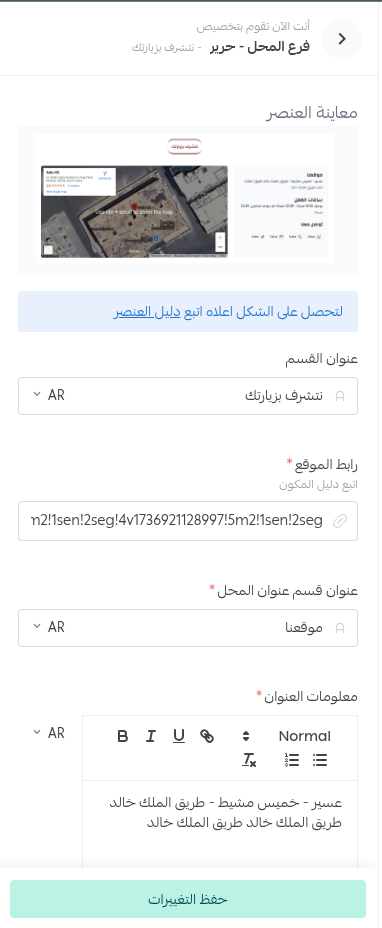This screenshot has width=382, height=928.
Task: Click the link icon in the رابط الموقع field
Action: [x=340, y=521]
